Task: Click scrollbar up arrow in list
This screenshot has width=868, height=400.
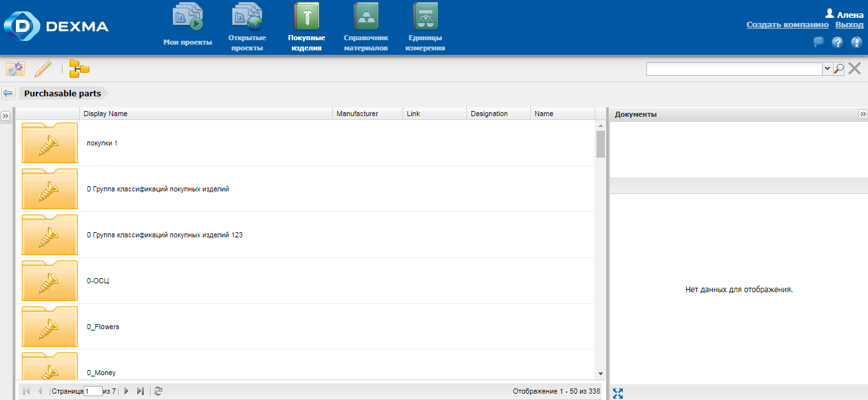Action: [x=600, y=126]
